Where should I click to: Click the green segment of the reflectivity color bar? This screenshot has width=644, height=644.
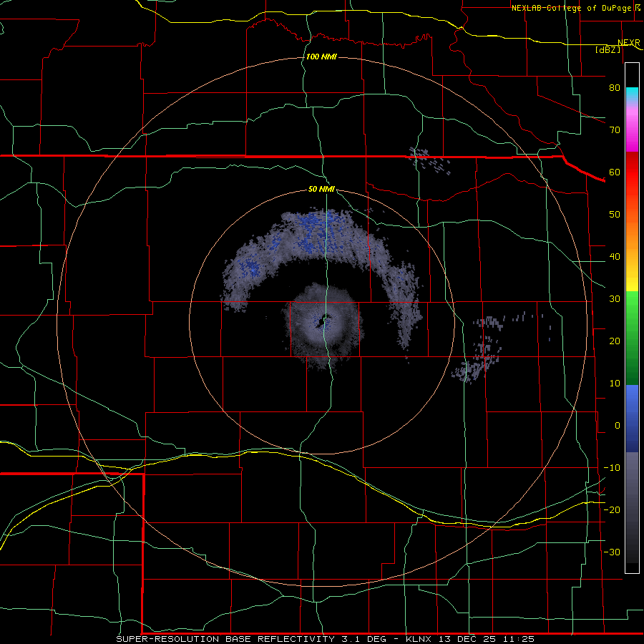tap(632, 338)
